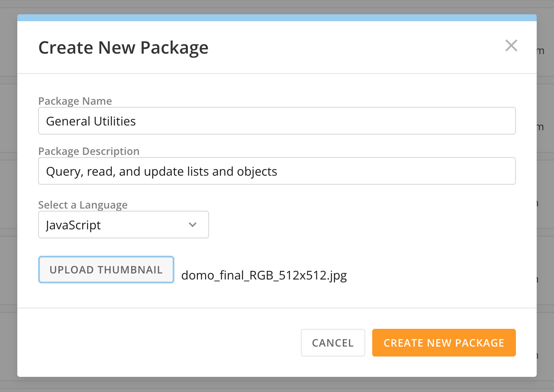Click the word Query in the description
The image size is (554, 392).
(64, 172)
